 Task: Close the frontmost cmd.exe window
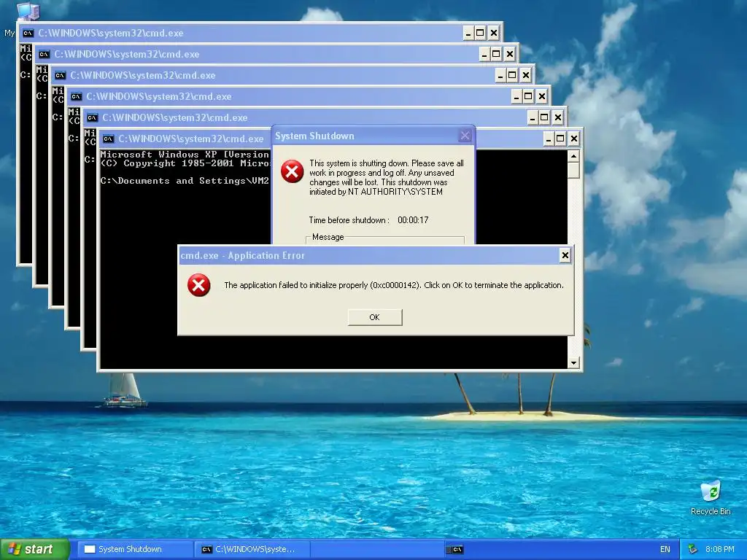(x=574, y=139)
